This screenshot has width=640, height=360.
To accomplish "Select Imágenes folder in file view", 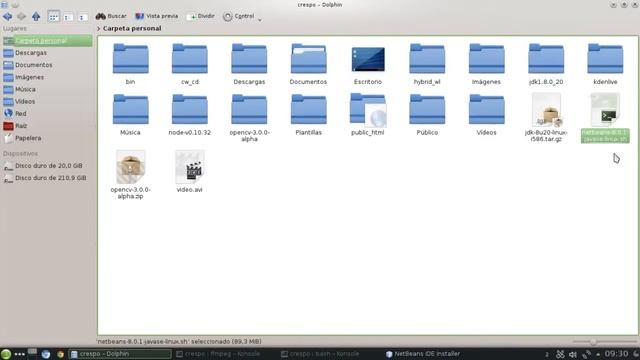I will pos(487,59).
